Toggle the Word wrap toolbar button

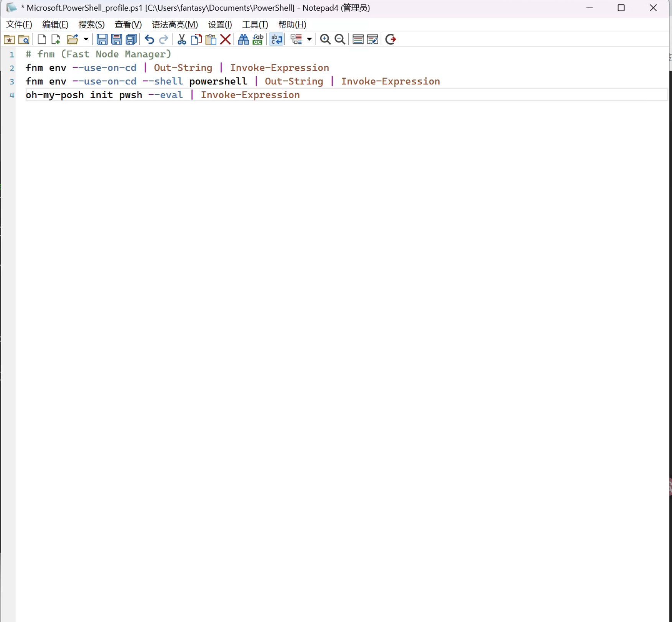276,39
